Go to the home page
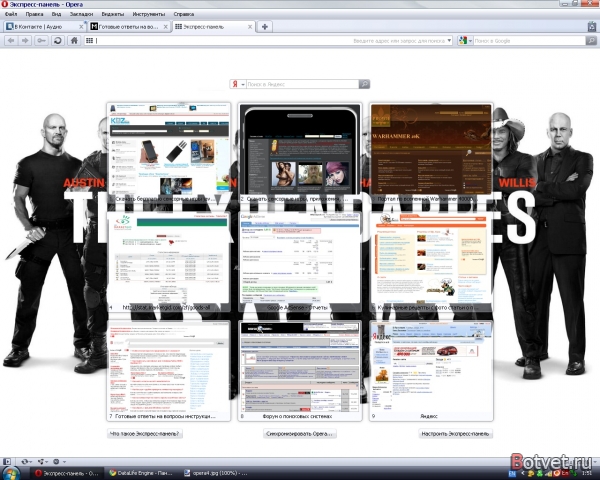Image resolution: width=600 pixels, height=480 pixels. coord(74,41)
